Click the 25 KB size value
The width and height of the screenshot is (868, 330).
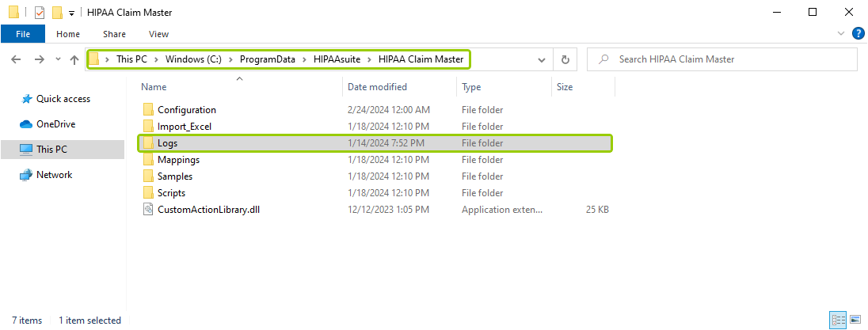[596, 210]
